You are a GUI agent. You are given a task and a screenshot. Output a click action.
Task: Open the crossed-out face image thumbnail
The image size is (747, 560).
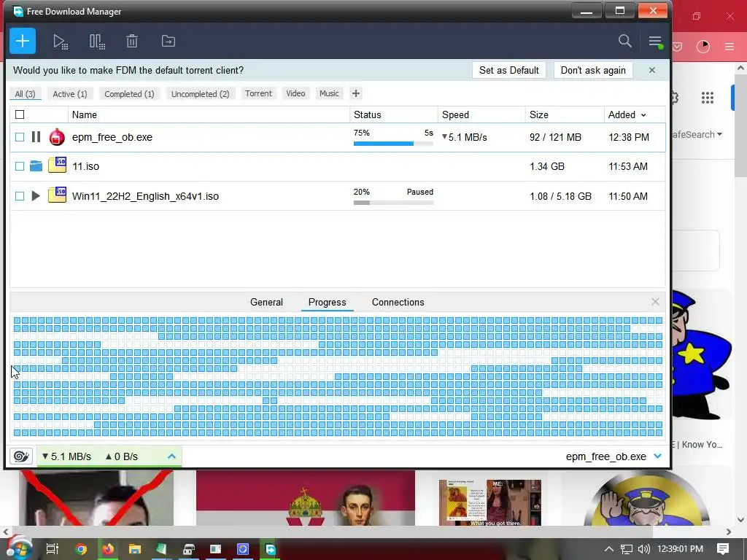click(x=97, y=498)
